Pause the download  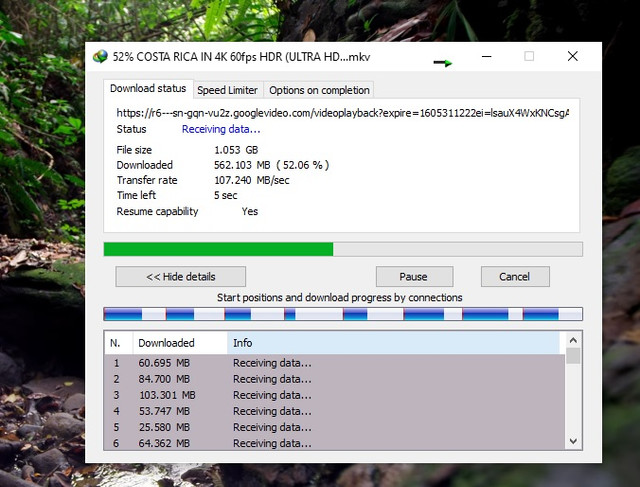414,276
